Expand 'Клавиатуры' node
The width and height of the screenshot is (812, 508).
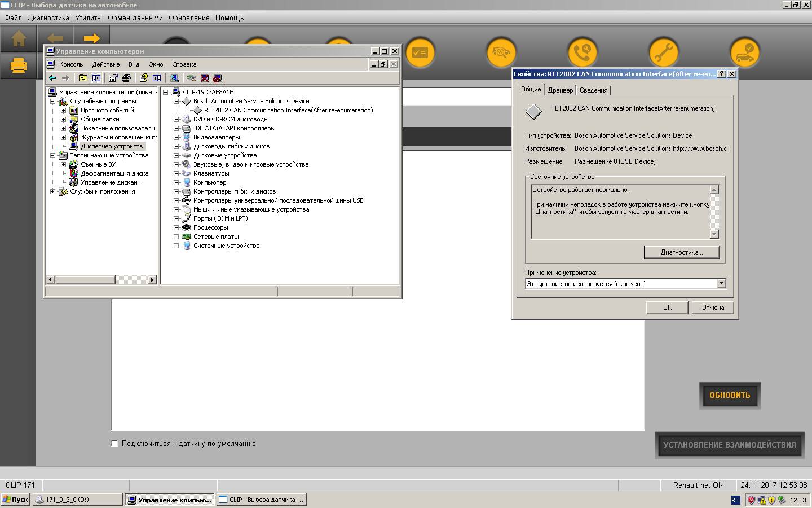click(x=176, y=174)
